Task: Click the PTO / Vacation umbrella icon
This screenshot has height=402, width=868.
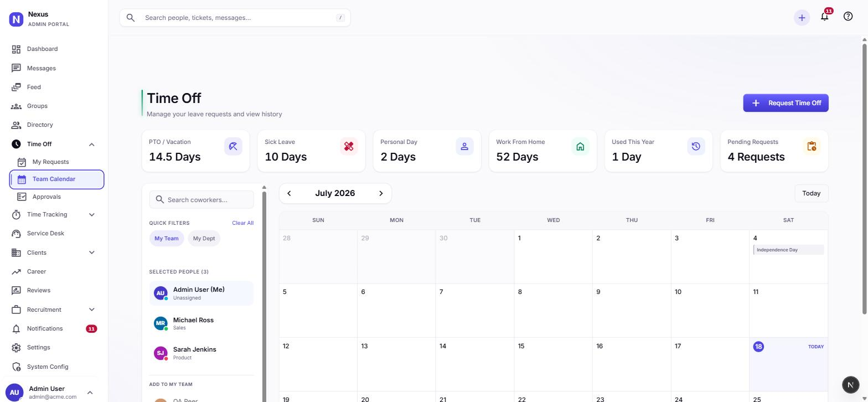Action: (x=233, y=146)
